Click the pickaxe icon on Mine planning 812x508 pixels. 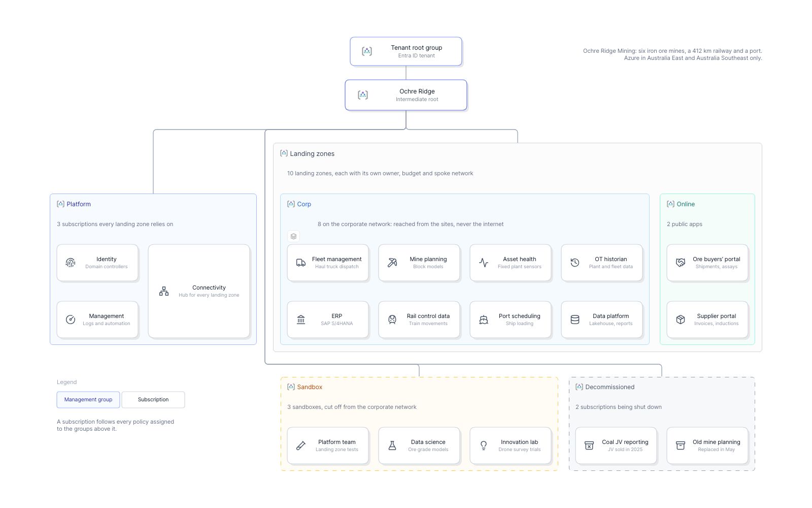(392, 263)
